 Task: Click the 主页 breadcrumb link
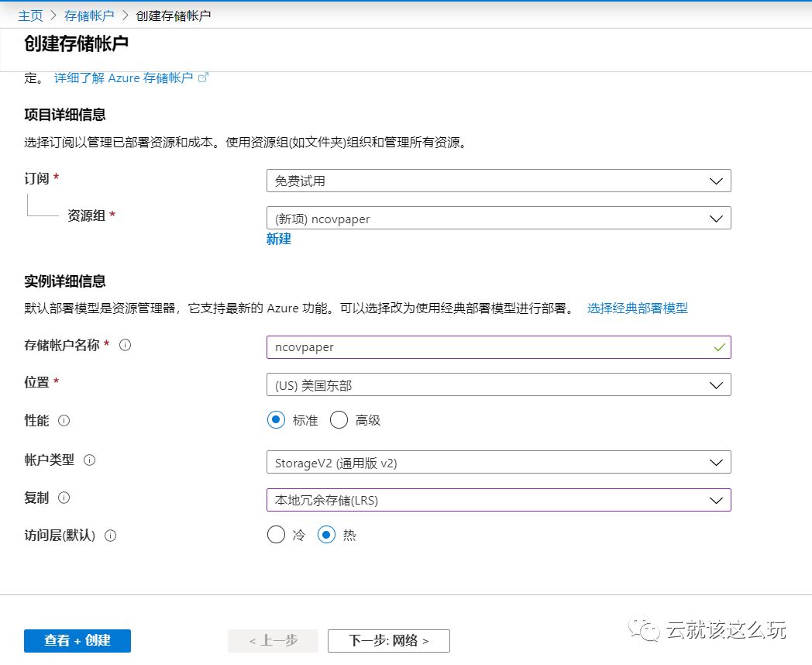tap(30, 16)
